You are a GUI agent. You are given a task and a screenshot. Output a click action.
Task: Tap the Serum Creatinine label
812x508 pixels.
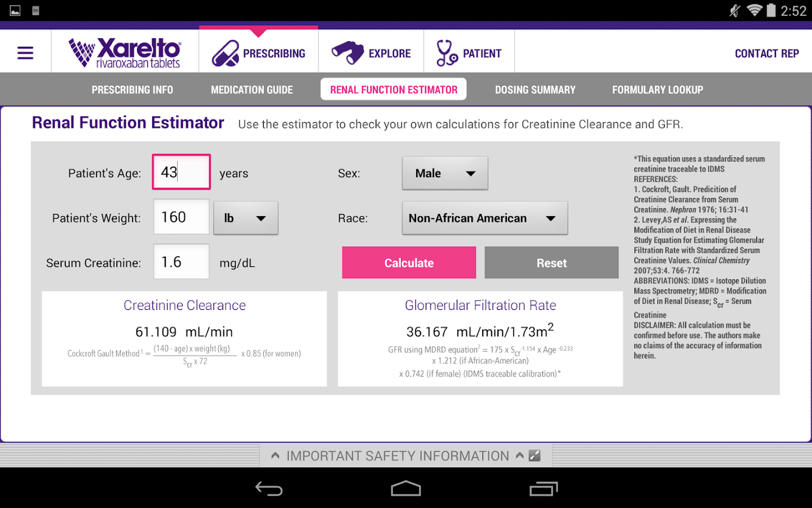coord(94,263)
